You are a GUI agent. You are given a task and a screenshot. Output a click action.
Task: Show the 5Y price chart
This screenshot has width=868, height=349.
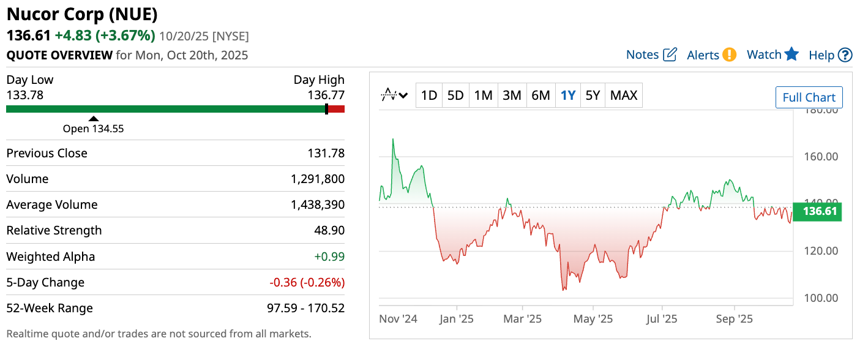pos(593,96)
